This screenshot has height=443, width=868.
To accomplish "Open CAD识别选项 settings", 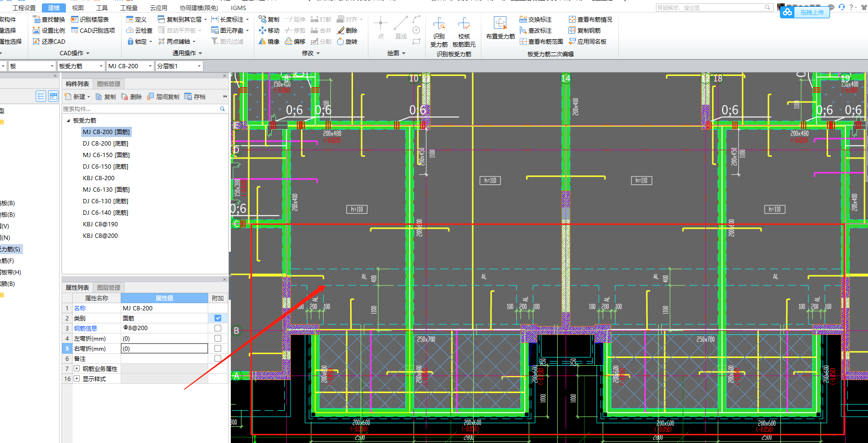I will coord(93,30).
